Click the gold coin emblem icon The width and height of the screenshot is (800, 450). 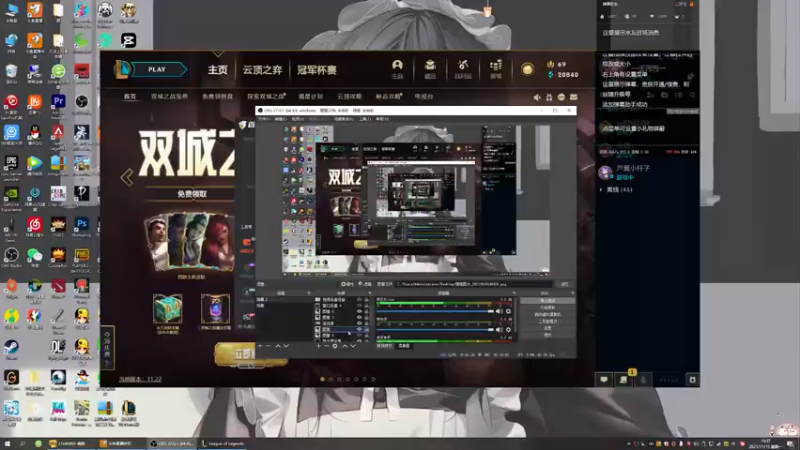click(x=527, y=69)
